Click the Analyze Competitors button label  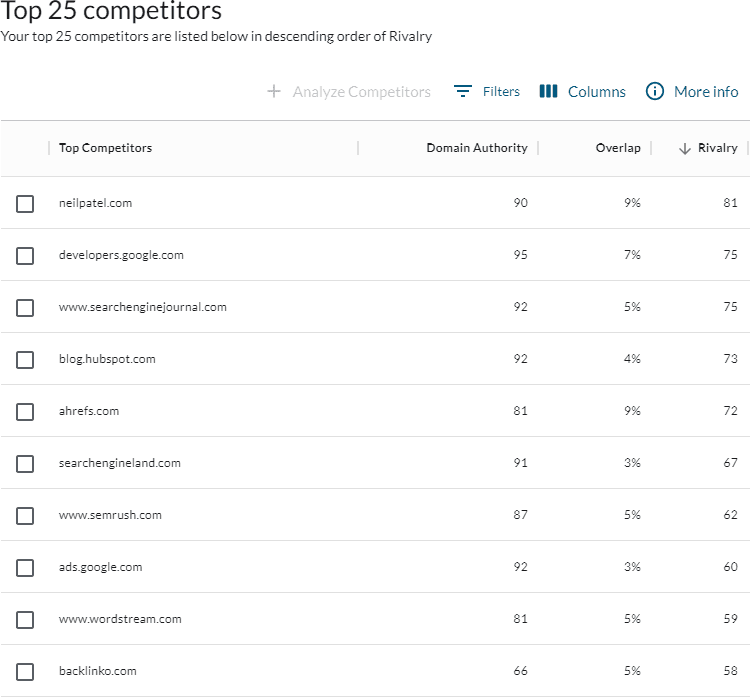point(361,92)
